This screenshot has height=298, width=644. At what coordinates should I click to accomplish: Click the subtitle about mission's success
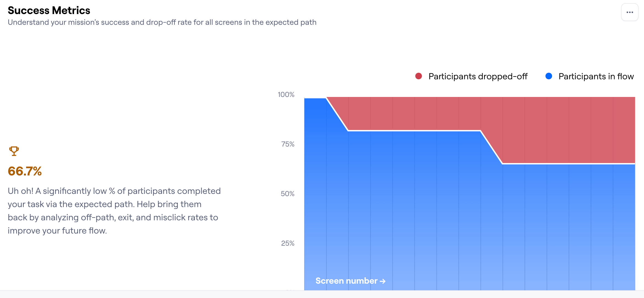pyautogui.click(x=162, y=22)
